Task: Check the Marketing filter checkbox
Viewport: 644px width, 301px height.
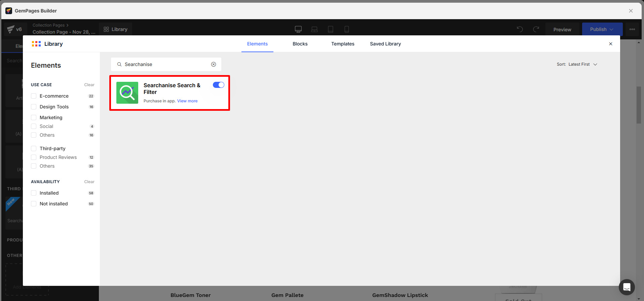Action: (x=34, y=118)
